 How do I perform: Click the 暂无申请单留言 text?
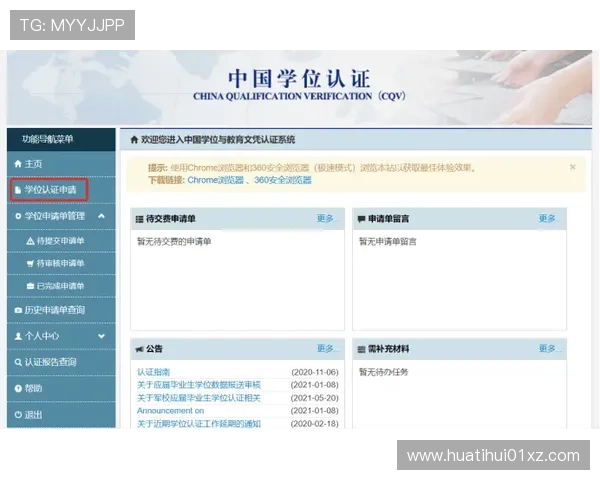(x=388, y=242)
